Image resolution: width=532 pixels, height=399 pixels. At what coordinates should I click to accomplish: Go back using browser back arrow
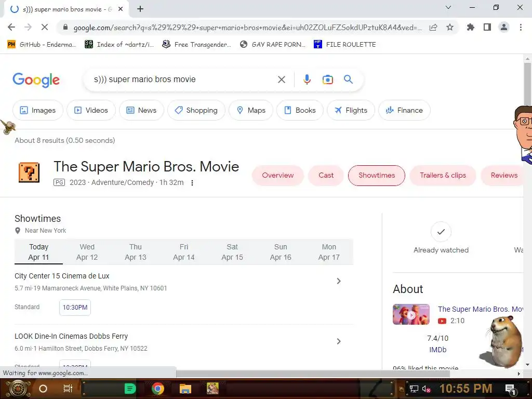(x=11, y=27)
